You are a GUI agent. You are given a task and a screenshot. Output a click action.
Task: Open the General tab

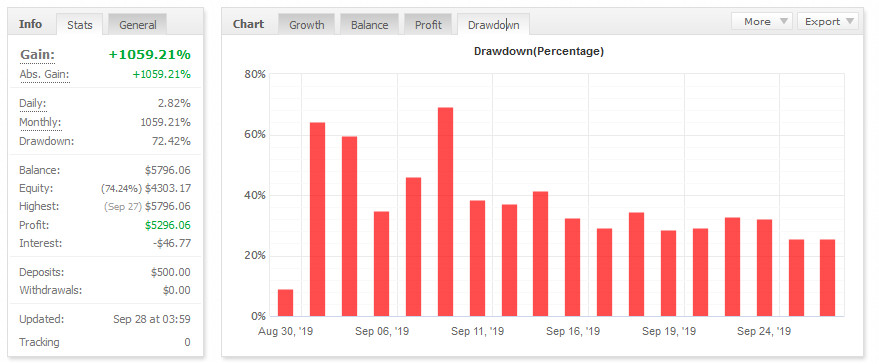(x=137, y=25)
